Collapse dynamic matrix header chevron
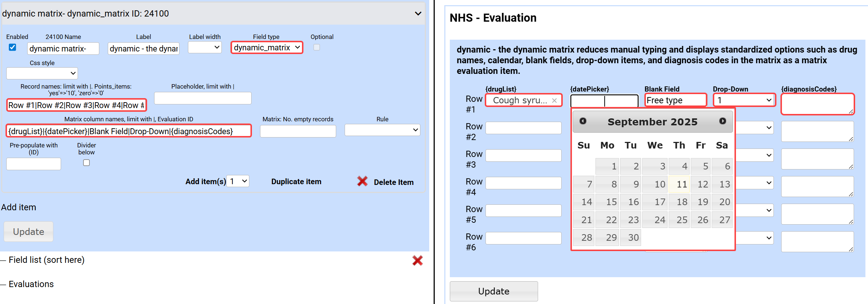This screenshot has height=304, width=868. [418, 14]
